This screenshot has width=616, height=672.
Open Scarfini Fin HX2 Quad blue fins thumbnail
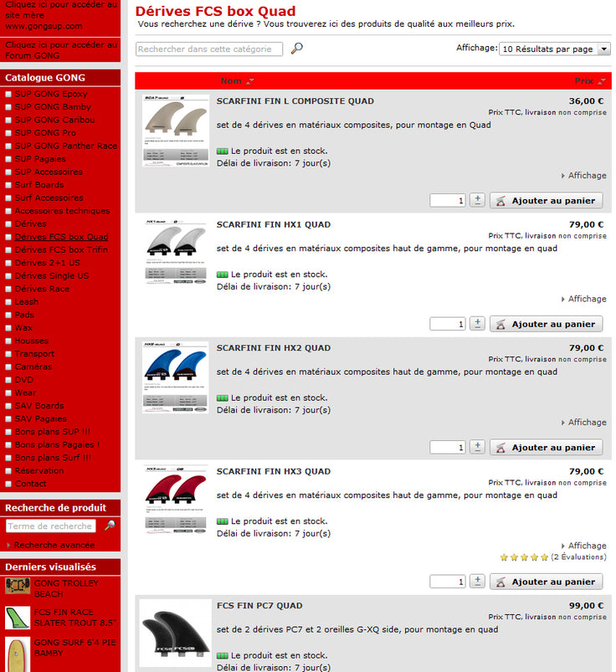176,377
